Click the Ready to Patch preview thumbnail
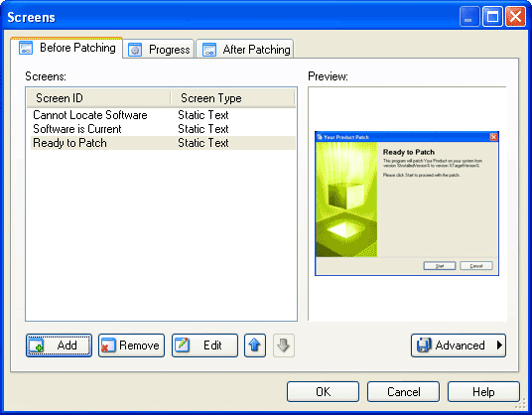The image size is (532, 415). pos(407,204)
